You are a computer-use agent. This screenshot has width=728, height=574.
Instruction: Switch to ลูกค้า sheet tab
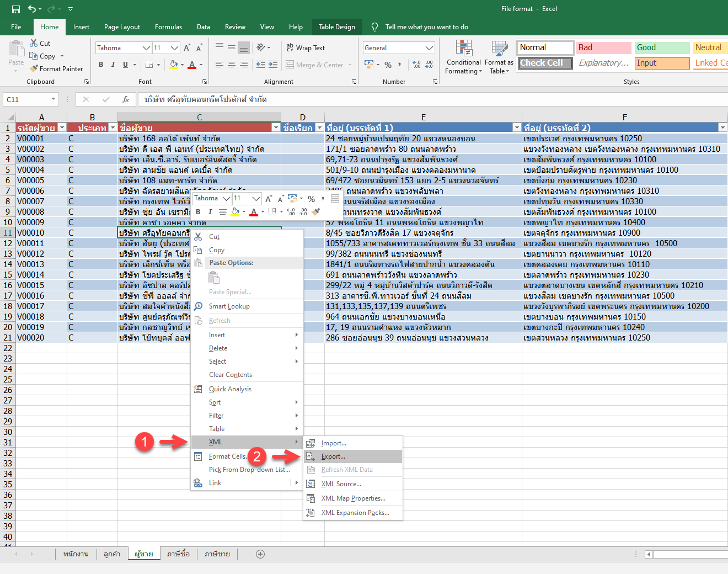(112, 554)
